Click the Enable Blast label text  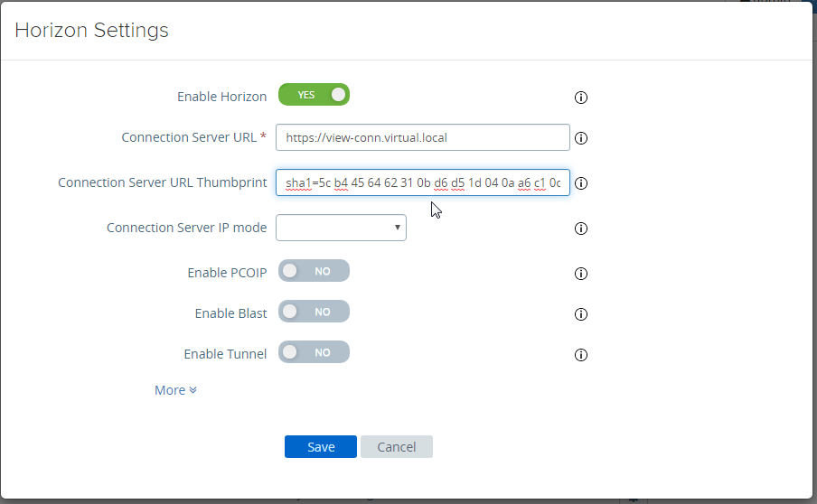pyautogui.click(x=230, y=313)
